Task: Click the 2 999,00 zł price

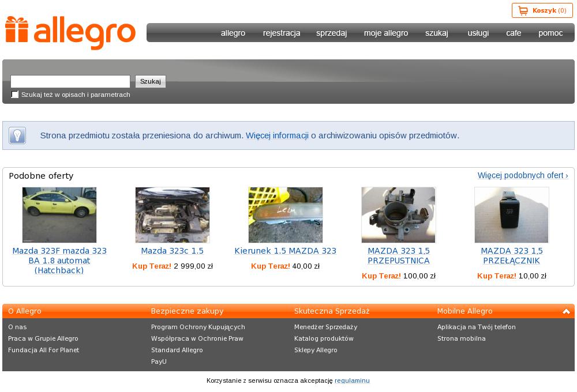Action: (x=193, y=266)
